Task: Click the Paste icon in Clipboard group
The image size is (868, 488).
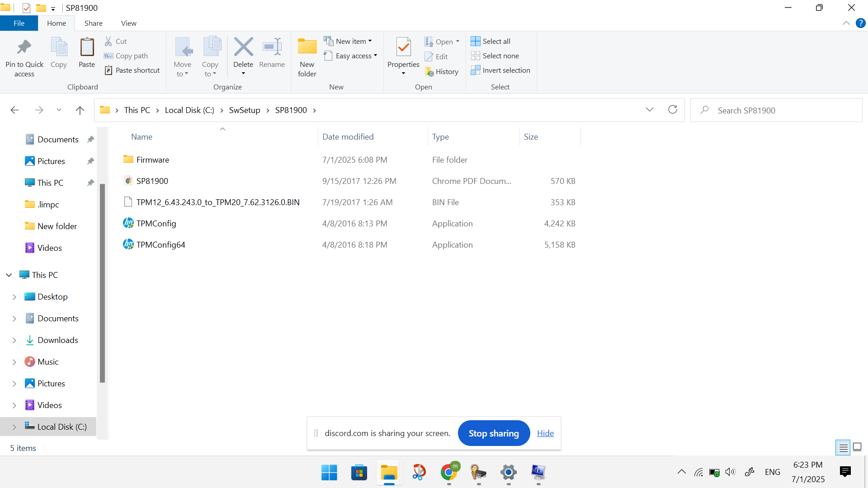Action: 86,47
